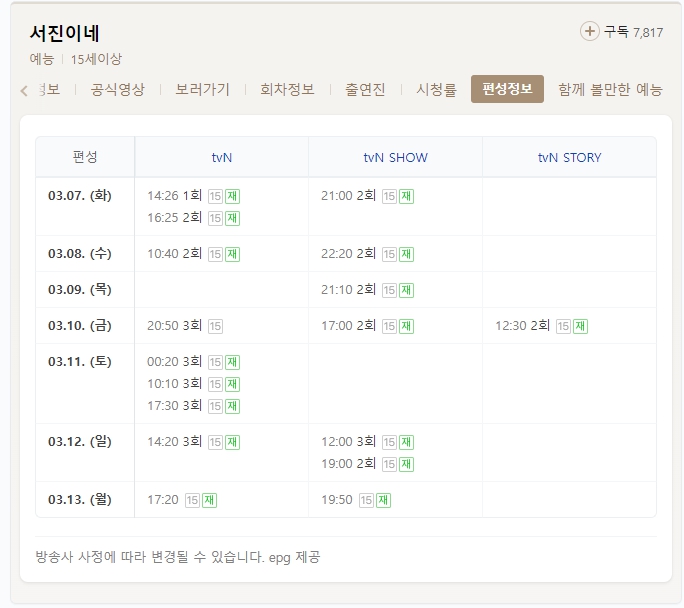Click the tvN channel header link
Viewport: 684px width, 608px height.
pos(222,157)
